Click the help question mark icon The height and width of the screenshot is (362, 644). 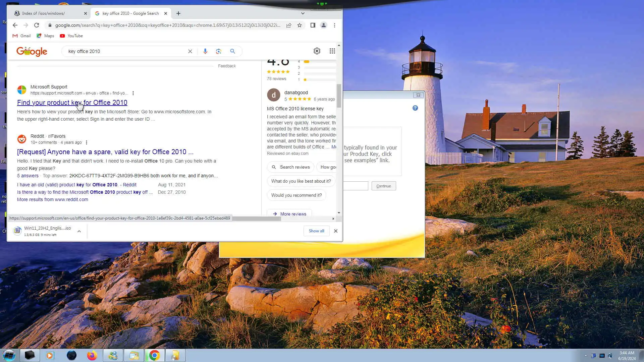pyautogui.click(x=415, y=108)
